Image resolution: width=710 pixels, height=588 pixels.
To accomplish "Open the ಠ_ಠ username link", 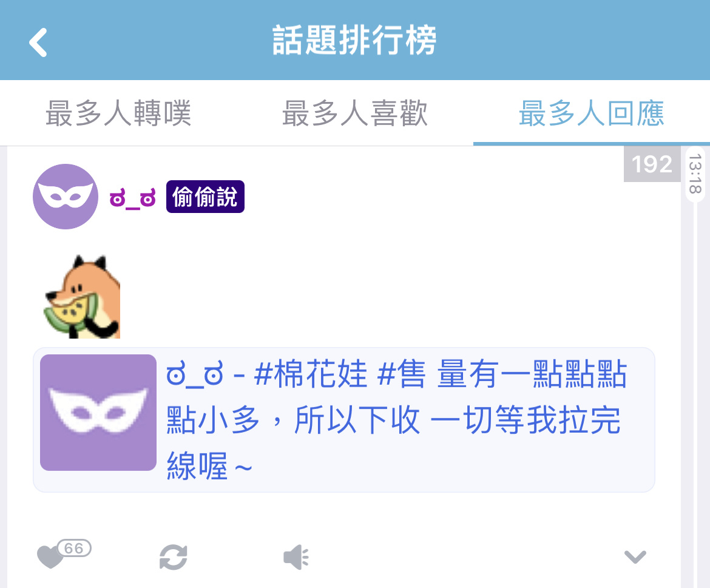I will pos(133,198).
